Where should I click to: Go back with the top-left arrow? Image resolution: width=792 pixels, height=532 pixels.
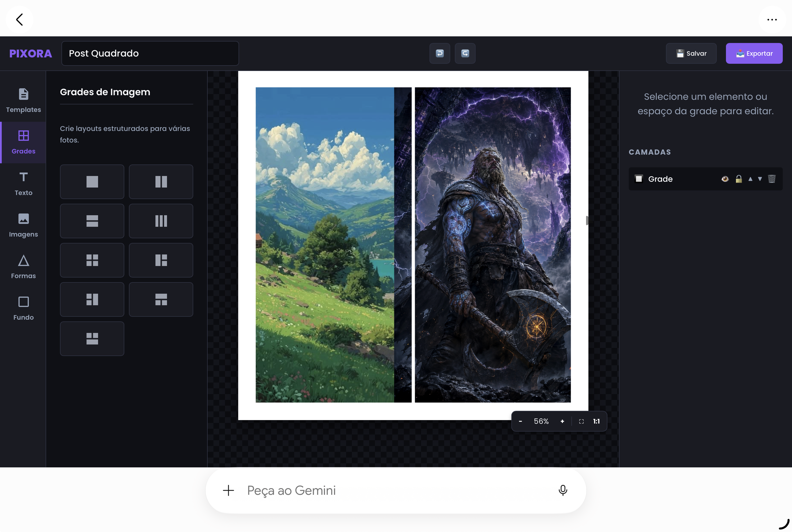[19, 19]
